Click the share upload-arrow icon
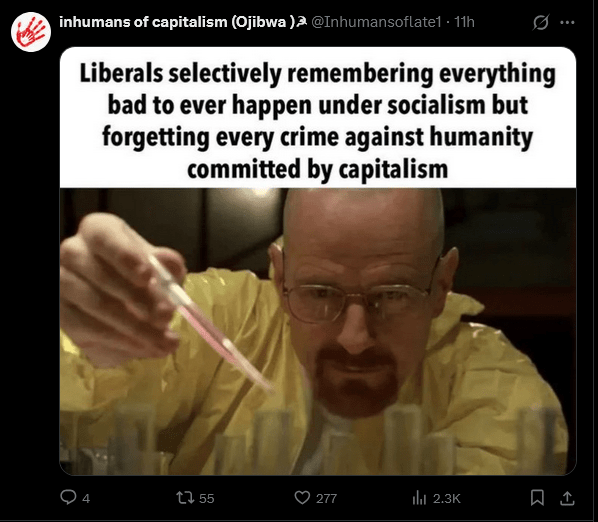 coord(567,498)
